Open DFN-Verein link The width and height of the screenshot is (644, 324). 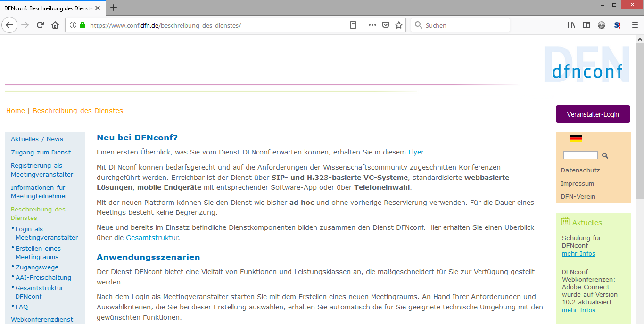click(x=578, y=196)
